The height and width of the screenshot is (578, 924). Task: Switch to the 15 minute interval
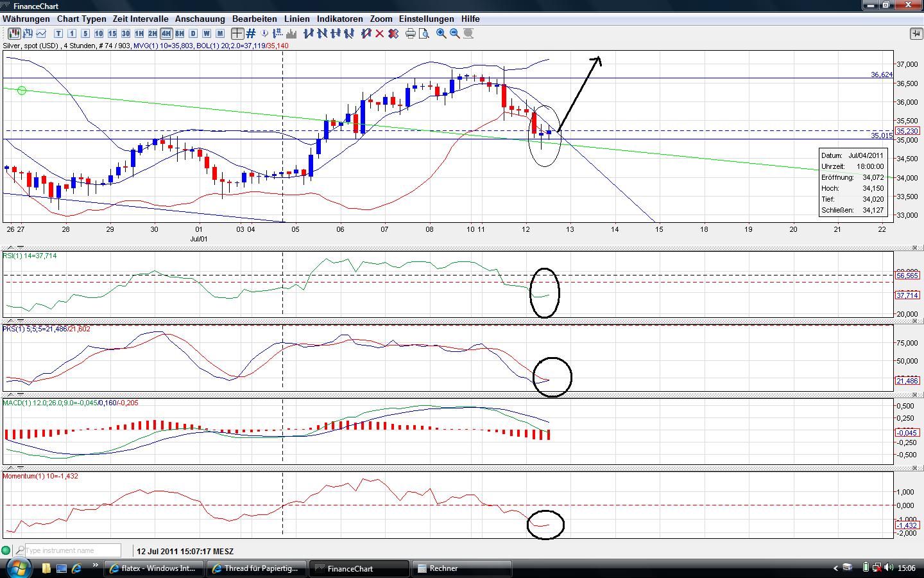tap(112, 33)
